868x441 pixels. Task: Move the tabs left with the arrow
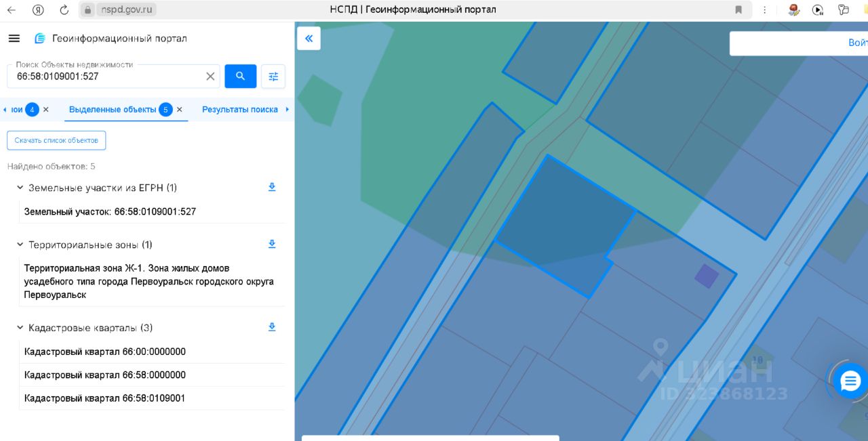(5, 109)
